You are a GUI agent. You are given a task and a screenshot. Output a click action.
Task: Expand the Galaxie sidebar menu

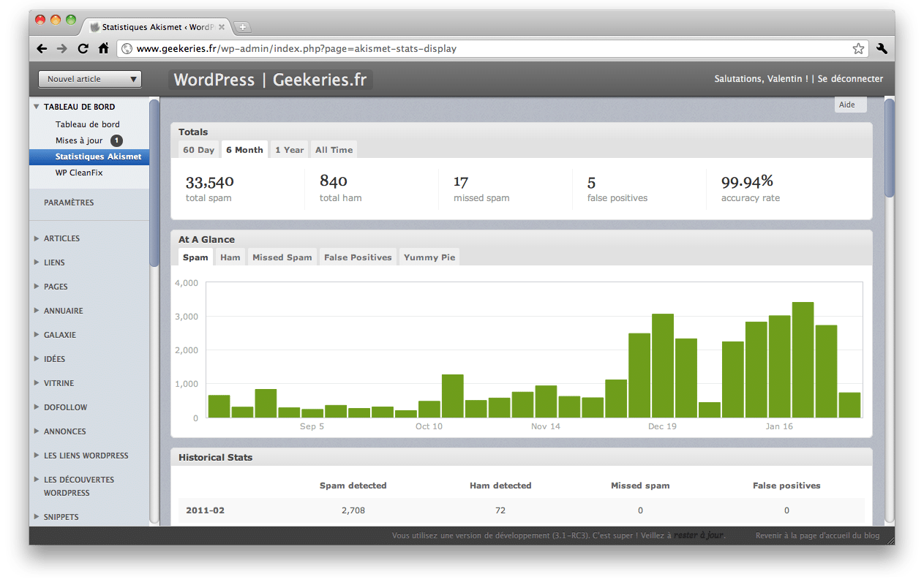37,335
